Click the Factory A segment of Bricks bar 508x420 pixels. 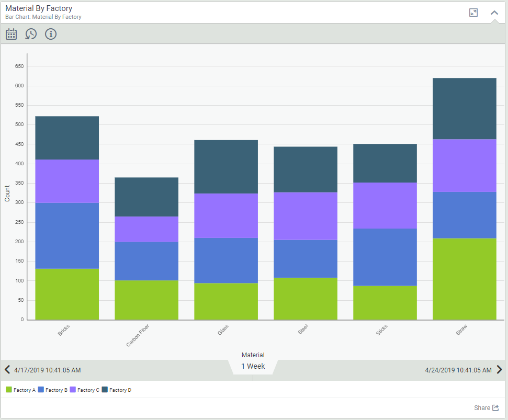coord(67,293)
